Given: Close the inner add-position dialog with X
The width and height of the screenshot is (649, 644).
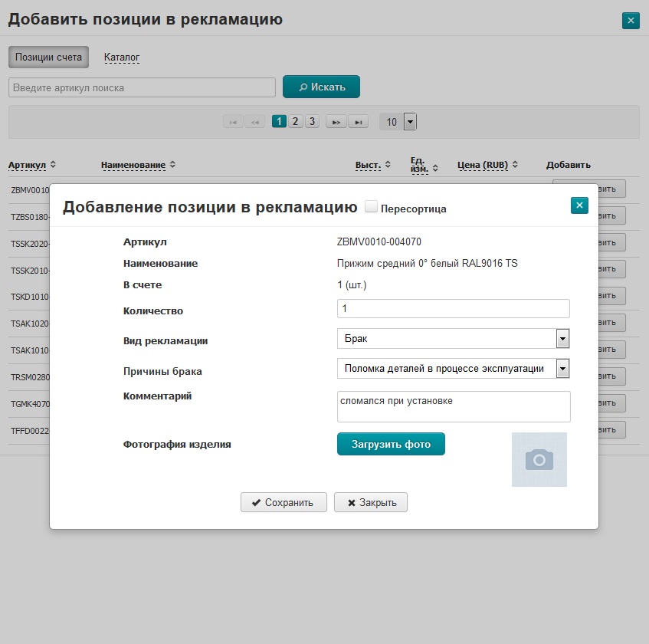Looking at the screenshot, I should (x=579, y=205).
